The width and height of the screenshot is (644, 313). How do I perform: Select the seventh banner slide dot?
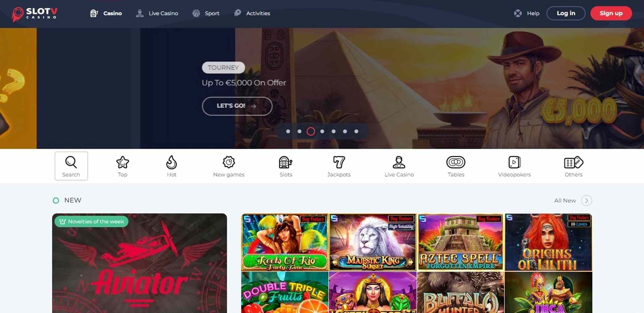click(x=356, y=131)
